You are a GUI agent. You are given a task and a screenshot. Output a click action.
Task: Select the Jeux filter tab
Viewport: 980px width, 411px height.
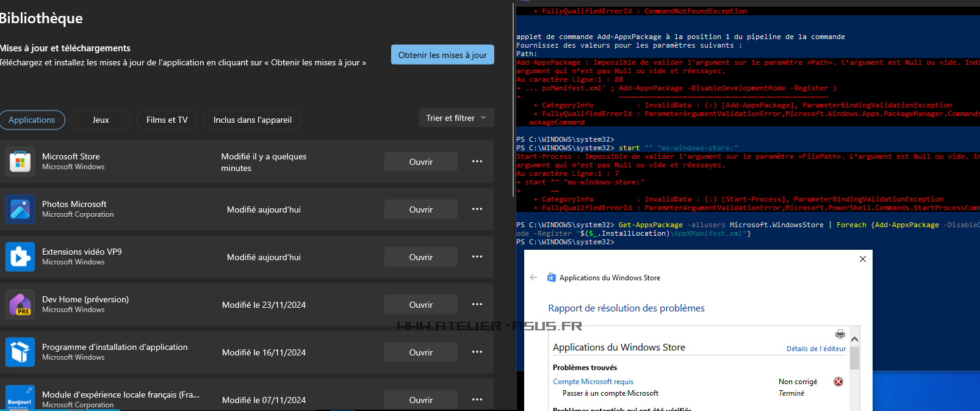coord(101,120)
